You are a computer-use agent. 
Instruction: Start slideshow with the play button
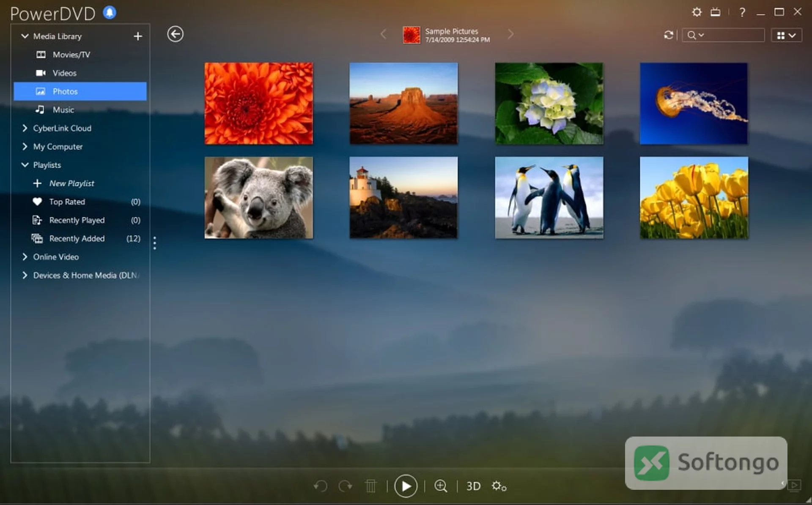[406, 486]
